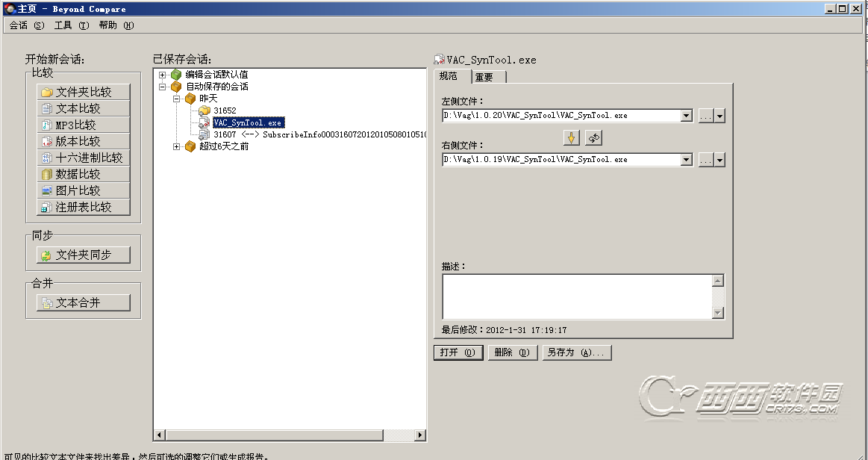Open the 左侧文件 path dropdown
This screenshot has width=868, height=460.
click(x=687, y=116)
